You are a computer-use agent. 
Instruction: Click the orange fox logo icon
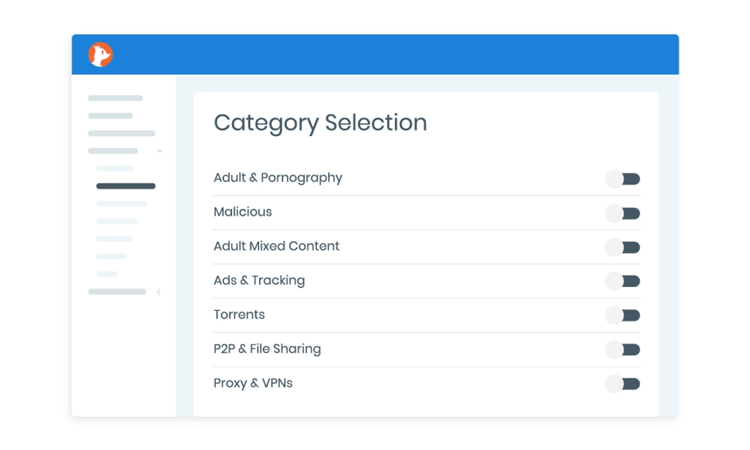coord(100,55)
